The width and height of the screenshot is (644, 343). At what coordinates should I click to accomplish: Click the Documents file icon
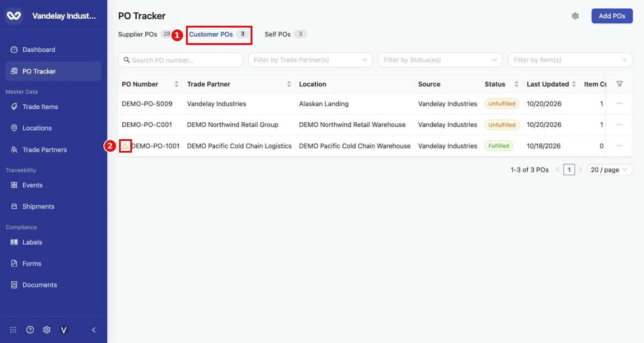point(14,285)
